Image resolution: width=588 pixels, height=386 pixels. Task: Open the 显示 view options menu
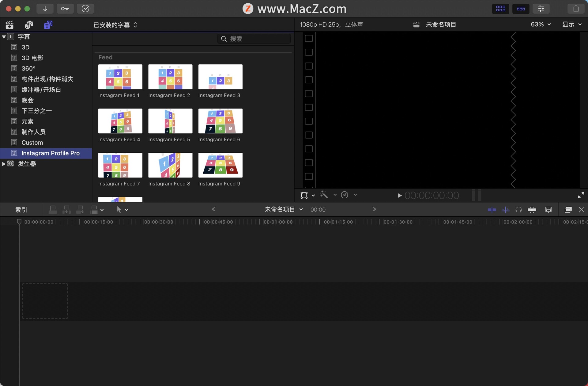[x=571, y=25]
